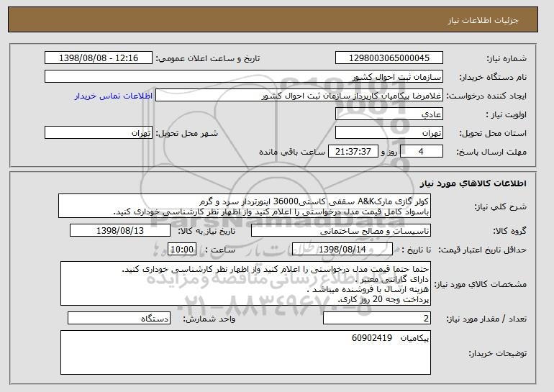The image size is (554, 392).
Task: Click the label تعداد / مقدار مورد نیاز
Action: [x=486, y=319]
